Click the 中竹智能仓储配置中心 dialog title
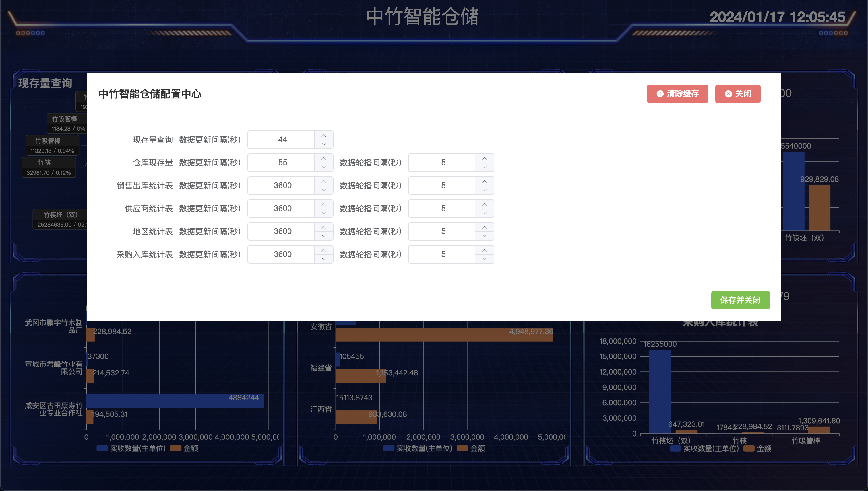Image resolution: width=868 pixels, height=491 pixels. coord(150,94)
